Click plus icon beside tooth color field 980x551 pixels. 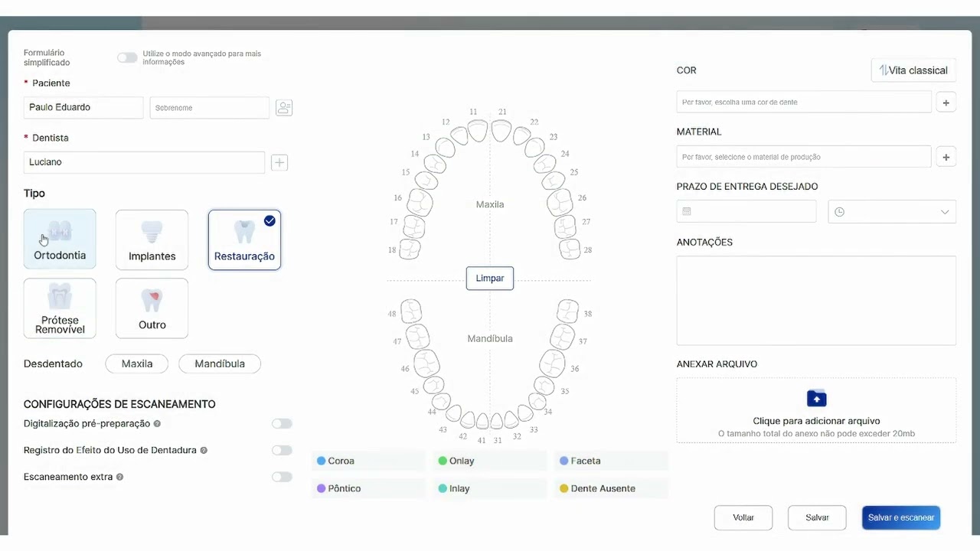click(946, 102)
